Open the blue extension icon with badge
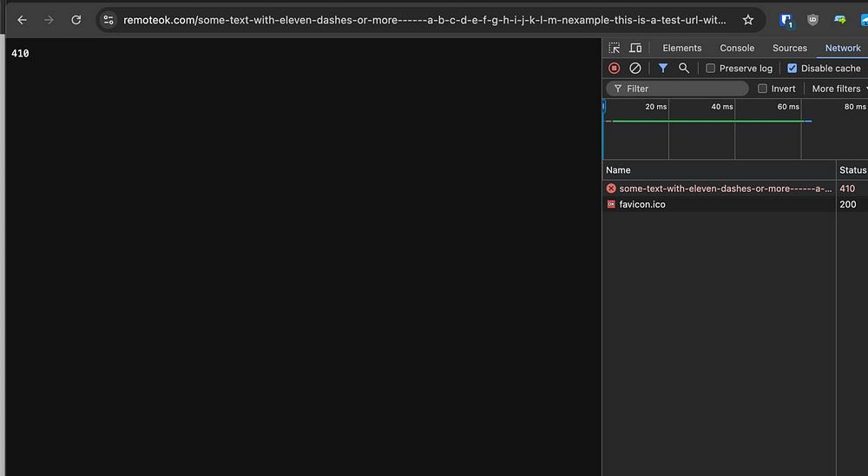Viewport: 868px width, 476px height. pyautogui.click(x=786, y=21)
